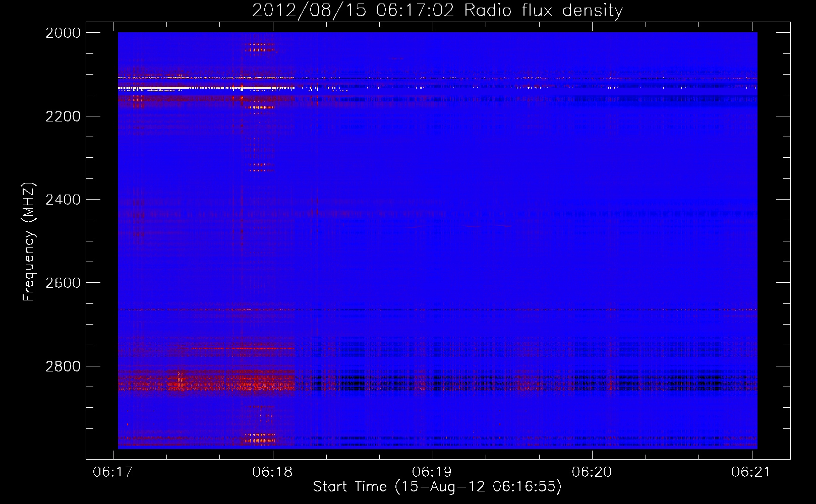816x504 pixels.
Task: Click the 2400 frequency tick label
Action: [x=63, y=200]
